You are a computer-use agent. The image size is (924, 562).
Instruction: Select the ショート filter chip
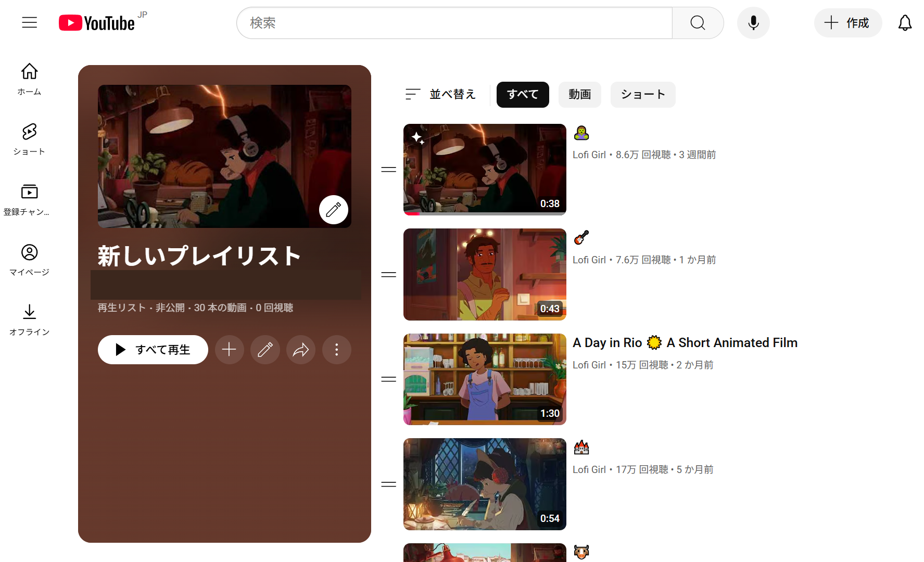point(642,95)
